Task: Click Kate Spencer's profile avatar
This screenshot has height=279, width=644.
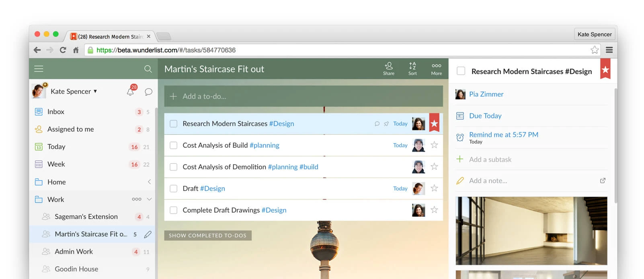Action: tap(39, 91)
